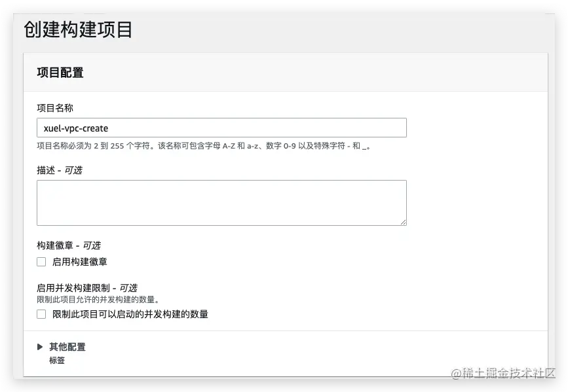Screen dimensions: 568x392
Task: Click hint text 限制此项目允许的并发构建的数量
Action: pos(98,299)
